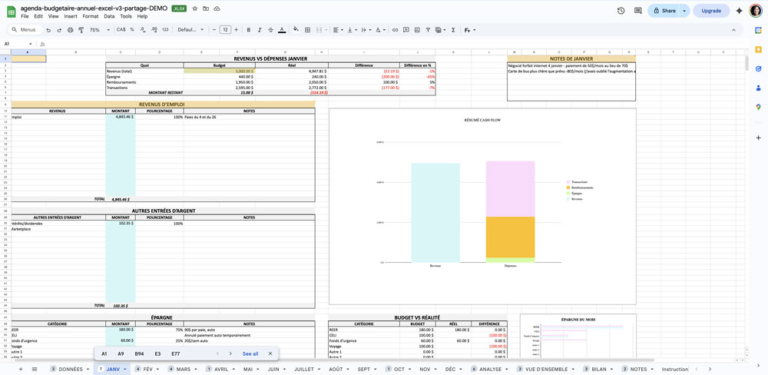768x375 pixels.
Task: Format cells as percent with % icon
Action: point(132,30)
